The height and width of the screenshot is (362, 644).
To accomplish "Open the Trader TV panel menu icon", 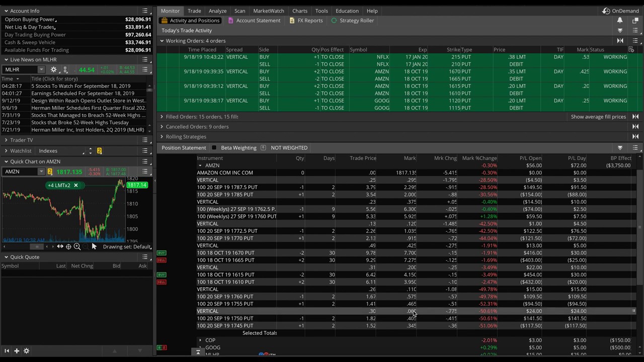I will coord(145,140).
